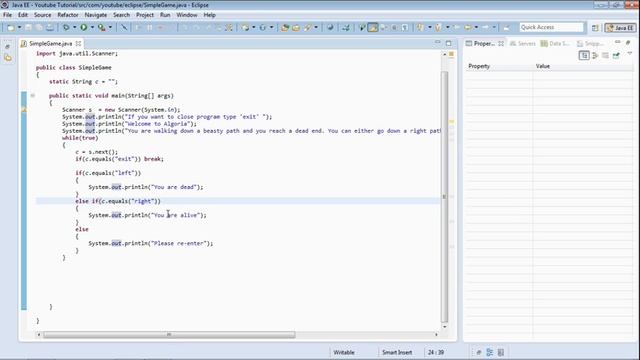Image resolution: width=640 pixels, height=360 pixels.
Task: Click the lower minimized view icon on left sidebar
Action: click(7, 58)
